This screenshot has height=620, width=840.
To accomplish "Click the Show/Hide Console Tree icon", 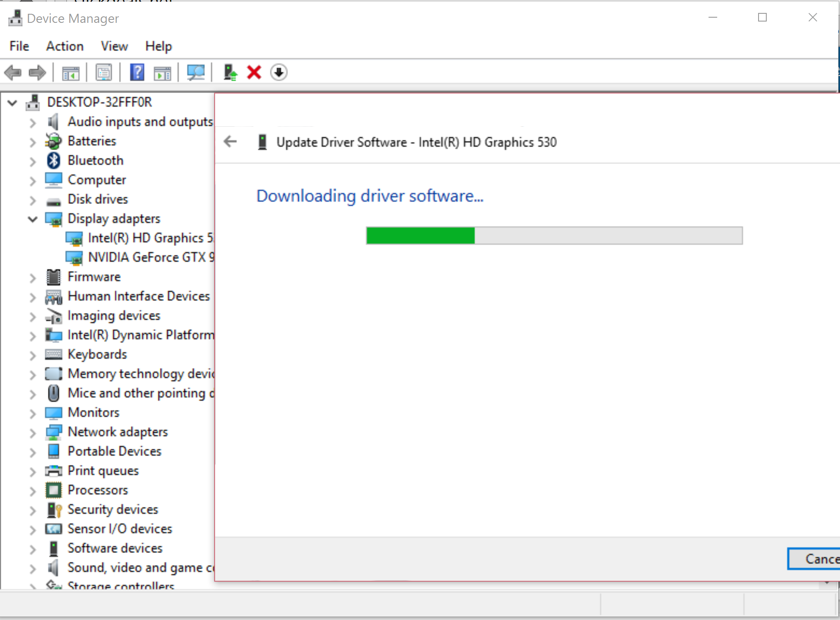I will tap(70, 72).
